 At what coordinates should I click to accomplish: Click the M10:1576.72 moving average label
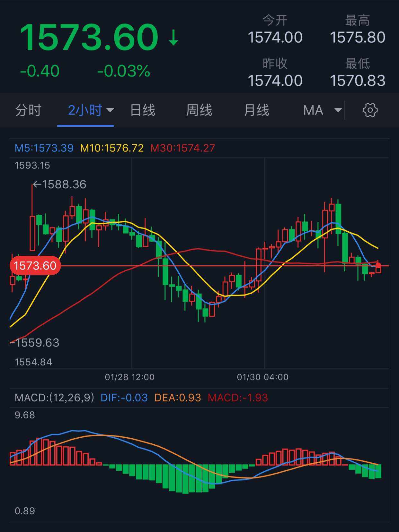[x=112, y=148]
